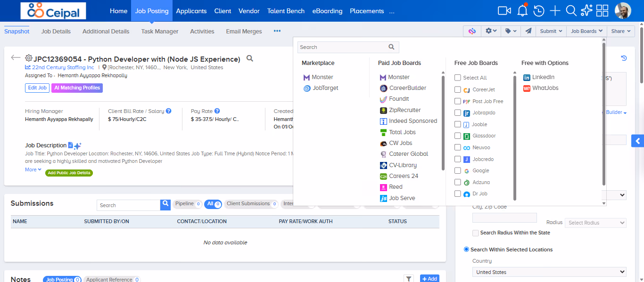Click the back arrow beside job title
644x282 pixels.
(16, 57)
